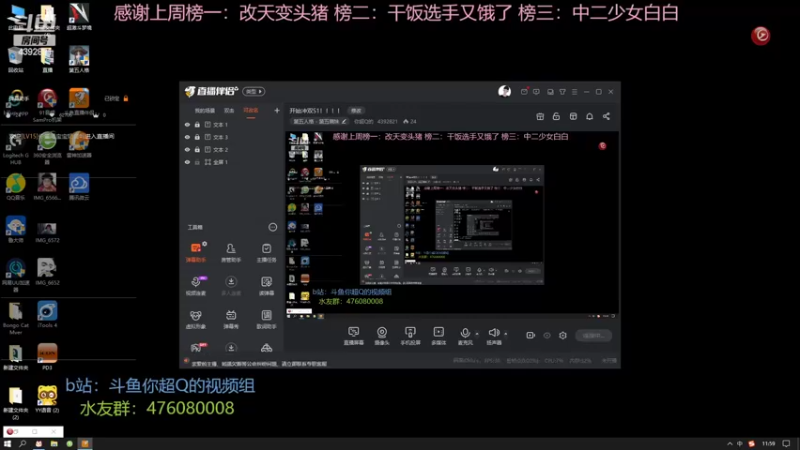
Task: Select Logitech G HUB desktop icon
Action: click(x=15, y=148)
